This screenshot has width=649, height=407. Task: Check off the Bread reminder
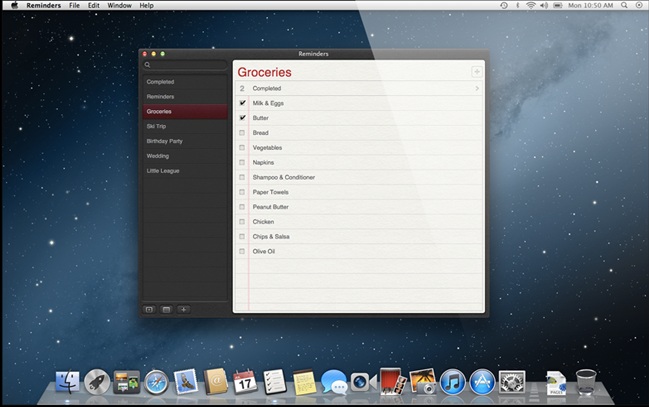(x=242, y=133)
